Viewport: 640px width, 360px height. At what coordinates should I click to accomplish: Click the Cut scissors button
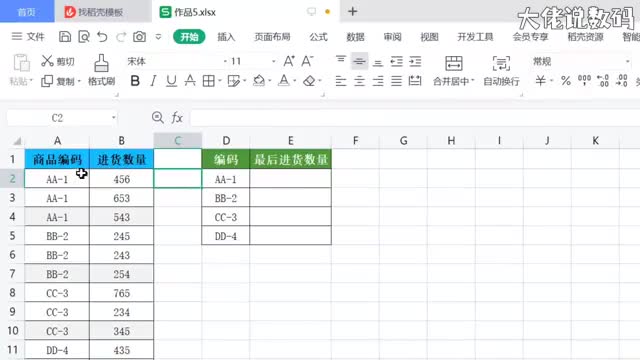click(x=58, y=61)
